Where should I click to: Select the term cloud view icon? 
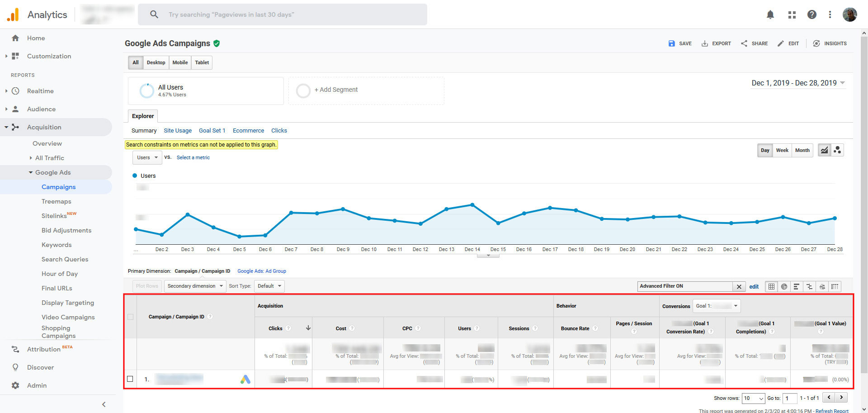pyautogui.click(x=822, y=286)
